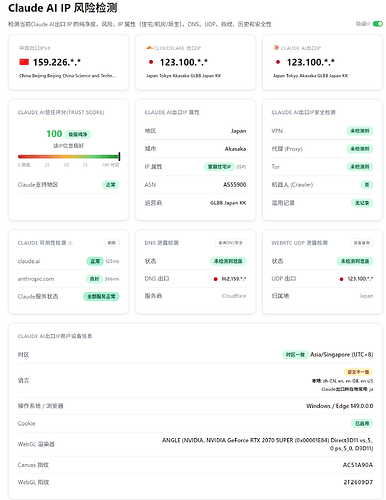Click the Akasaka city value
This screenshot has height=500, width=386.
(235, 149)
